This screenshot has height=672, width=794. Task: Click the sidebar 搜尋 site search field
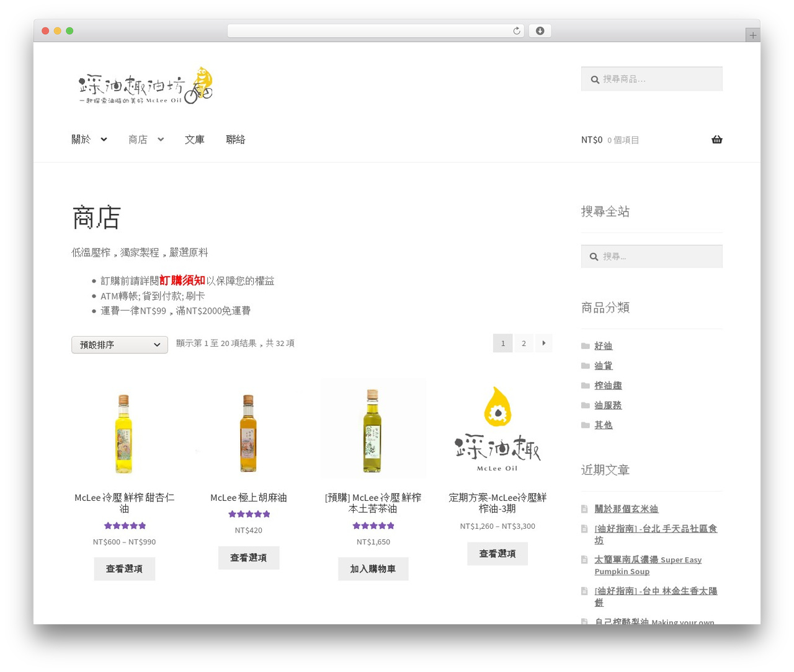652,257
